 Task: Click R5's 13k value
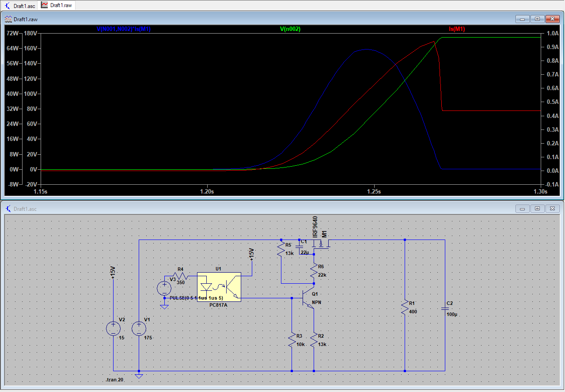tap(289, 253)
